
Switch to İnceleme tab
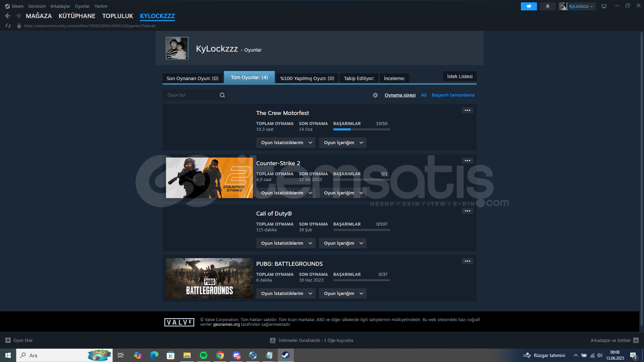click(394, 78)
